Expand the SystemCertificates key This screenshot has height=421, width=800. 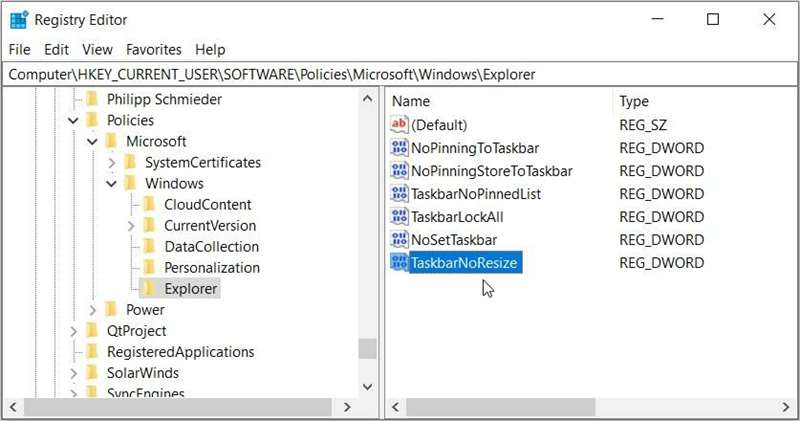tap(112, 163)
